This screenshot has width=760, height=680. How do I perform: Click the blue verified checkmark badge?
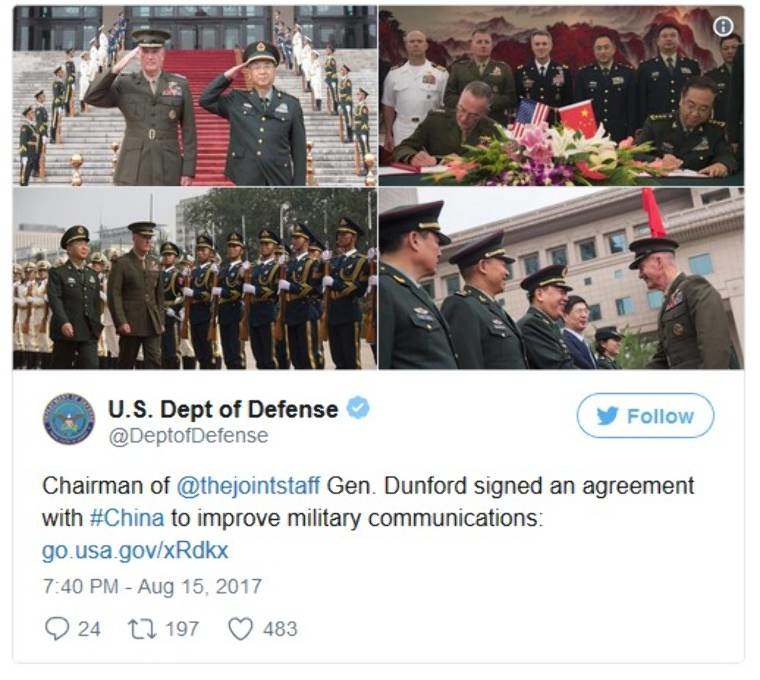click(358, 408)
